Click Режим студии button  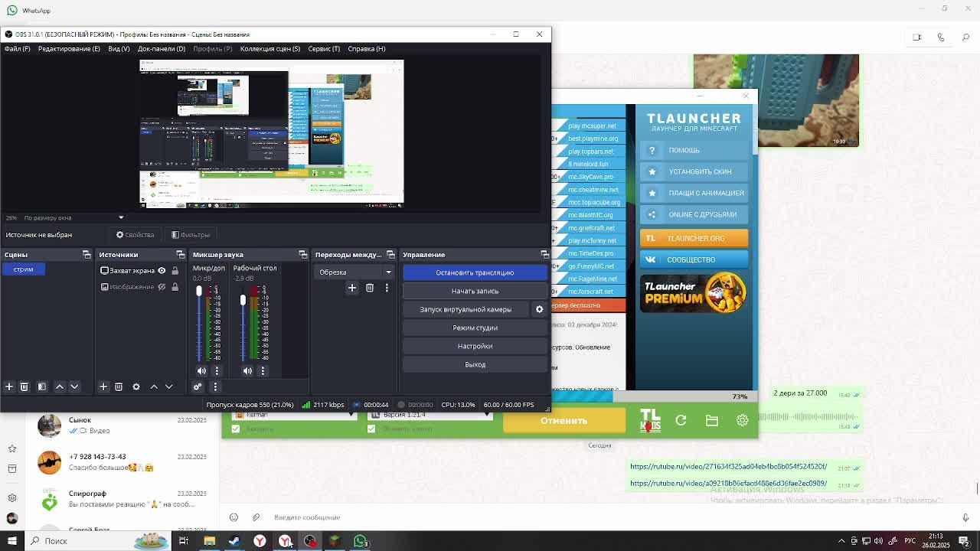pyautogui.click(x=475, y=328)
